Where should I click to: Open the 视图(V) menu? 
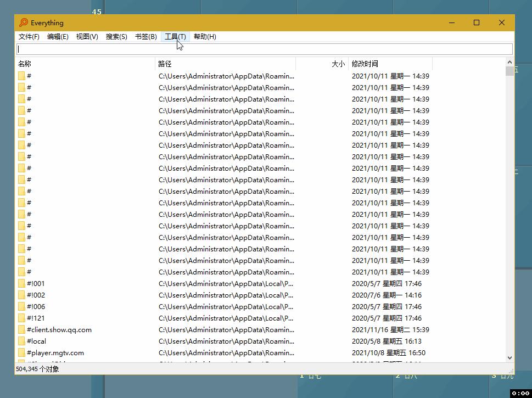(x=87, y=36)
